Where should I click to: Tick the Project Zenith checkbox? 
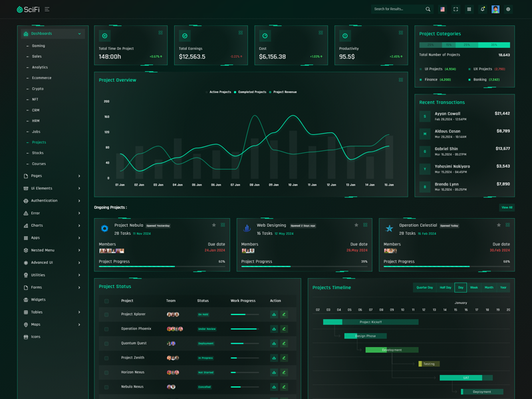[x=106, y=358]
